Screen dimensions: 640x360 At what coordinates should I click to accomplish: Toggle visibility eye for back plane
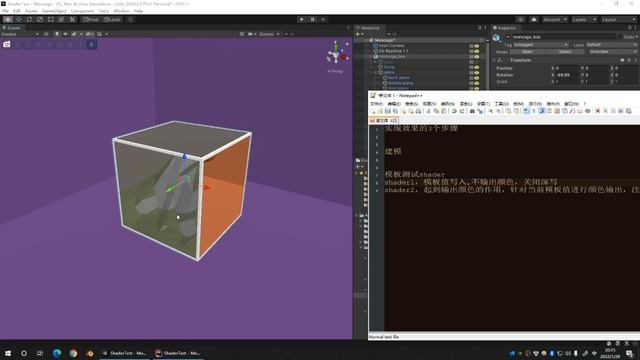point(477,78)
